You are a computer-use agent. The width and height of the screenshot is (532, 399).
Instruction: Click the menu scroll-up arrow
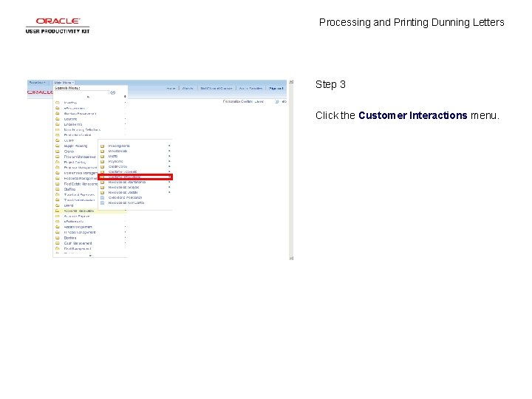coord(88,97)
